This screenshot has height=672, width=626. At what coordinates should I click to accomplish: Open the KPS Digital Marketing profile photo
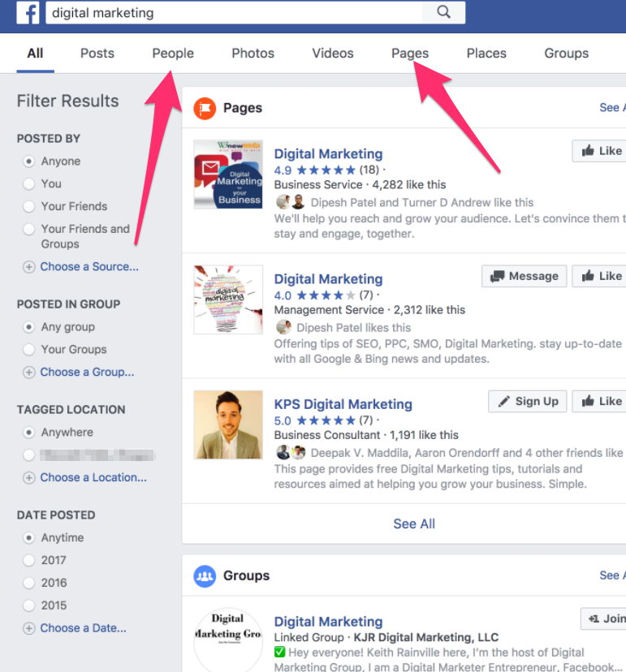click(228, 424)
